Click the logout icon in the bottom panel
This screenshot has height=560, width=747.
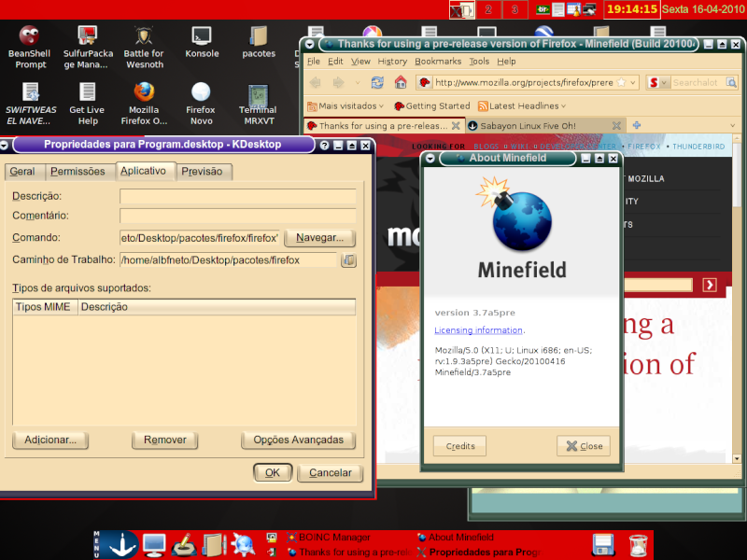coord(272,553)
